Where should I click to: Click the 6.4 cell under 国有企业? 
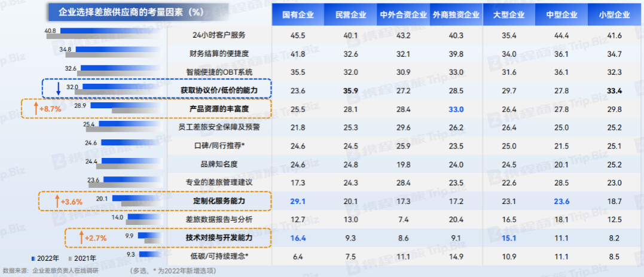pos(298,256)
